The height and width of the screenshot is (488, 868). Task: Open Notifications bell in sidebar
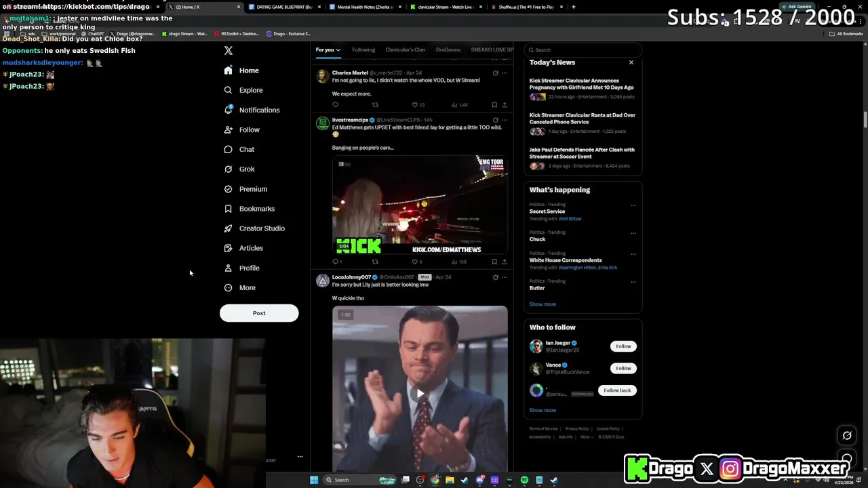(x=252, y=110)
